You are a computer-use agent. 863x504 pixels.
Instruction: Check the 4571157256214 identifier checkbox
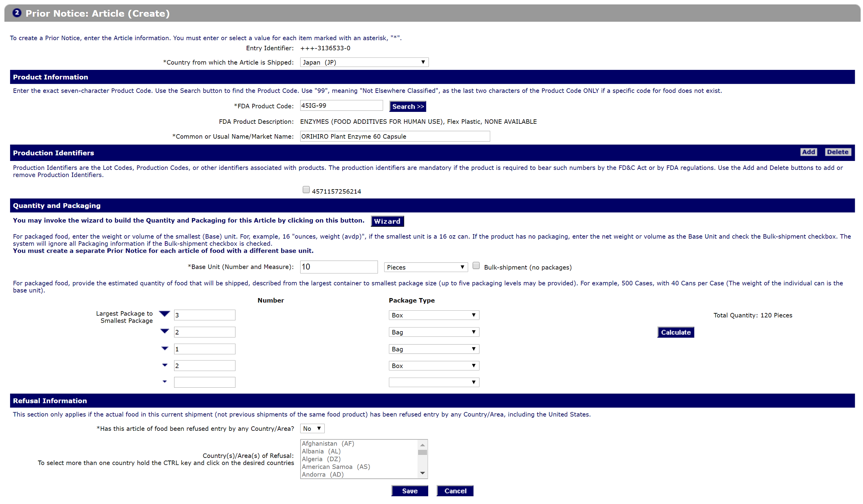pos(306,190)
